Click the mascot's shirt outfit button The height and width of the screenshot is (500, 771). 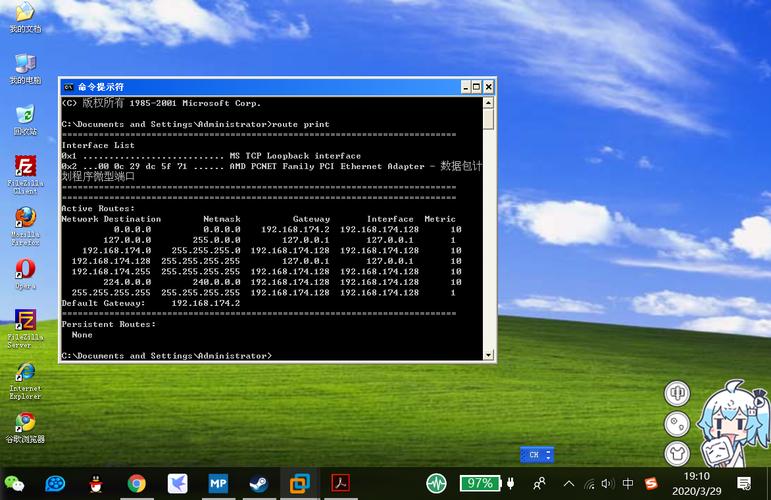tap(677, 454)
